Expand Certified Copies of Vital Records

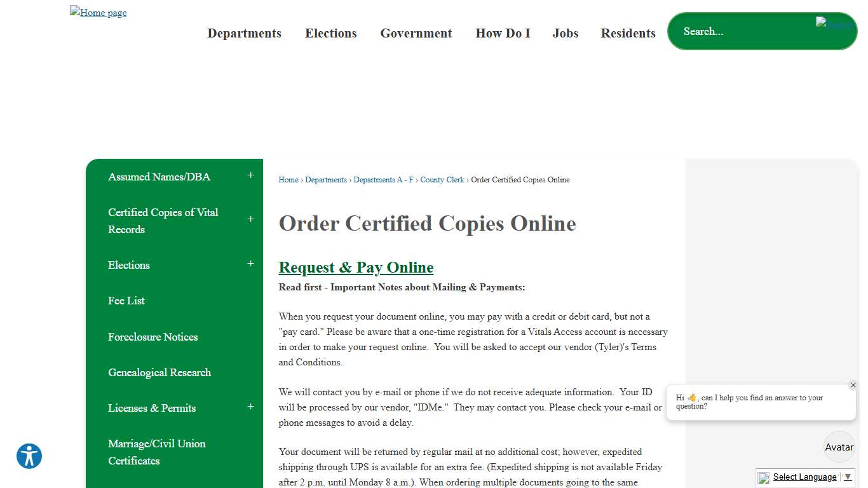[250, 219]
